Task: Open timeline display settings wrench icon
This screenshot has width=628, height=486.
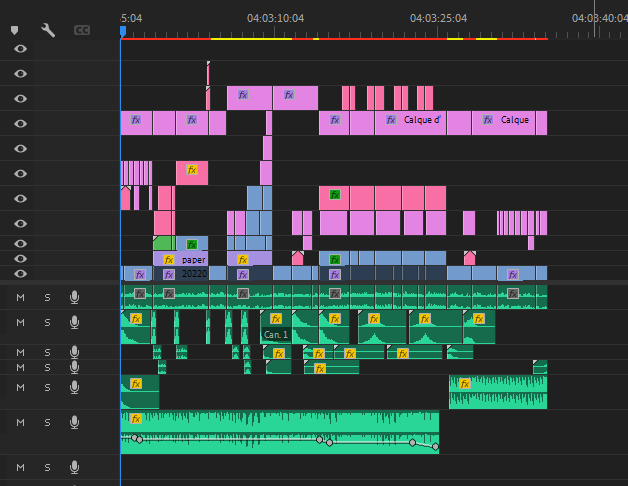Action: click(48, 30)
